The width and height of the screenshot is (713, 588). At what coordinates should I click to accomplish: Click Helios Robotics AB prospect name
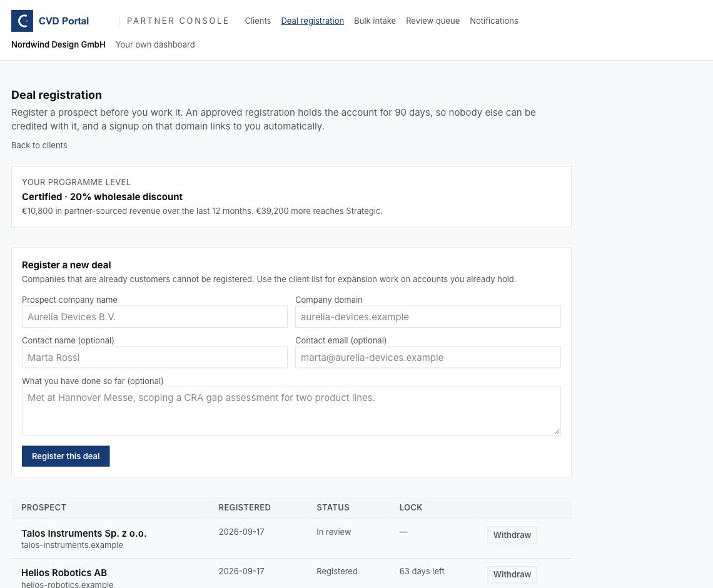(64, 572)
